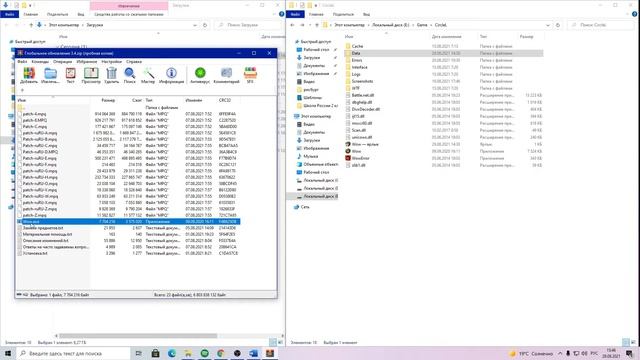
Task: Open Музыка in right Explorer navigation pane
Action: tap(310, 156)
